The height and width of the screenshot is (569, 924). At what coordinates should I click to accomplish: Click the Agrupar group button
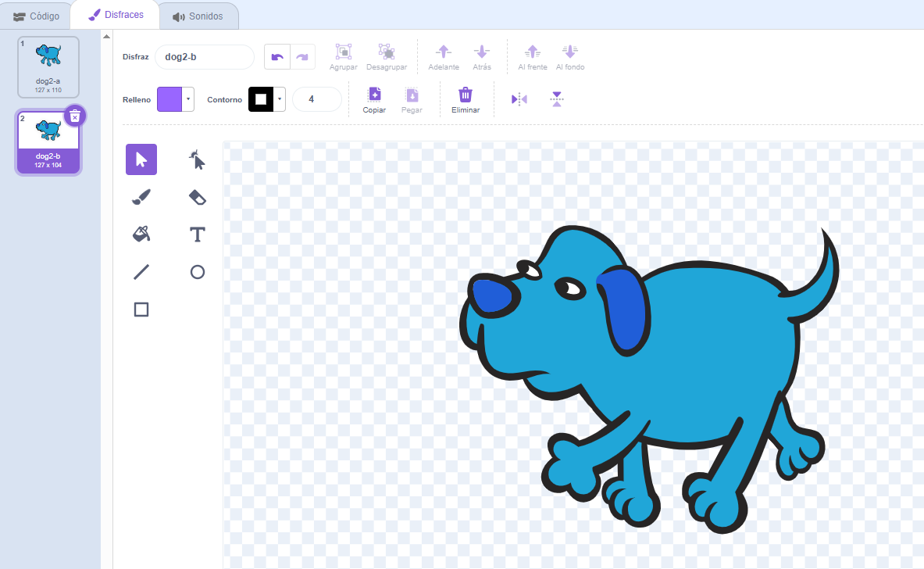(x=344, y=57)
